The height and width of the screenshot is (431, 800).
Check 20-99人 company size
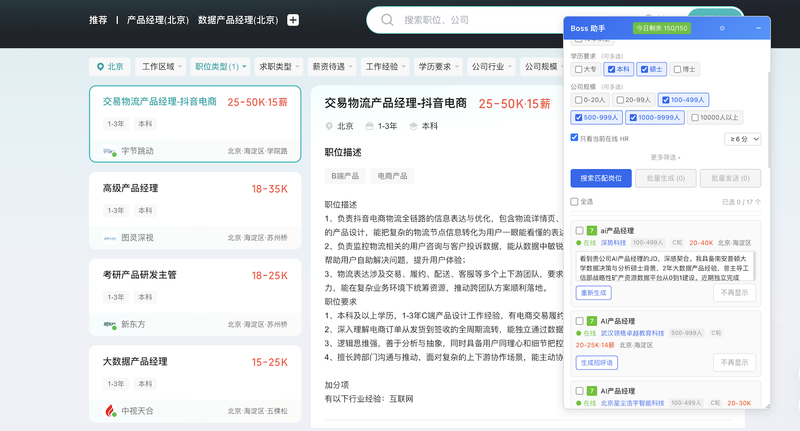(x=620, y=100)
